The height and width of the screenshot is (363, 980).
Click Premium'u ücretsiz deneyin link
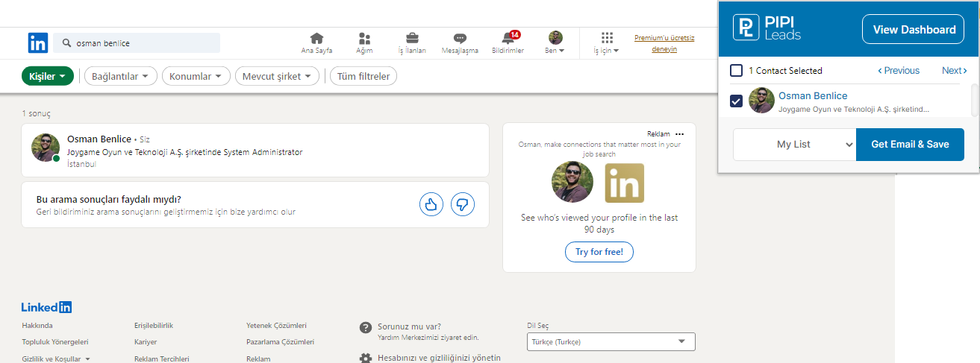coord(664,43)
